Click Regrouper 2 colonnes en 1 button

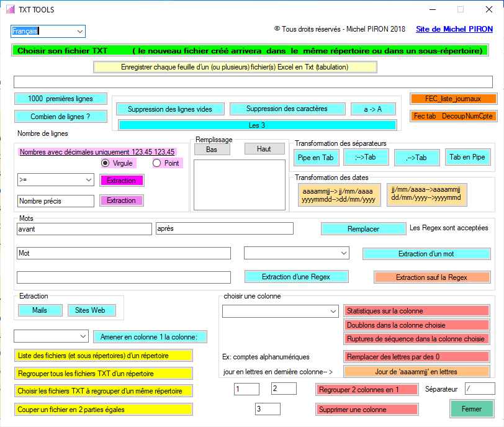click(367, 390)
